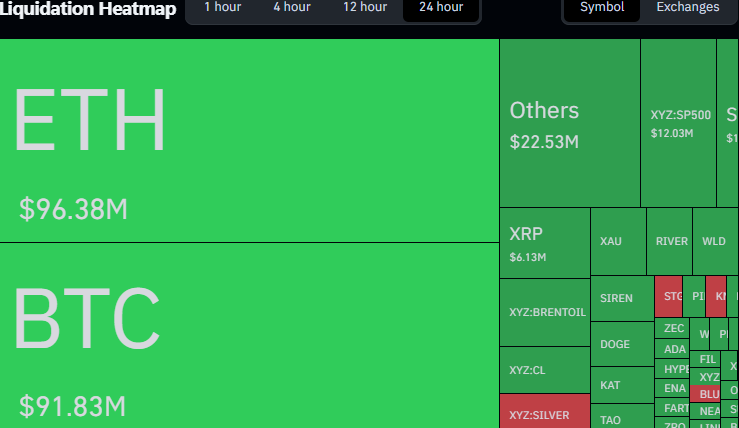Click the Others $22.53M tile

pyautogui.click(x=569, y=123)
